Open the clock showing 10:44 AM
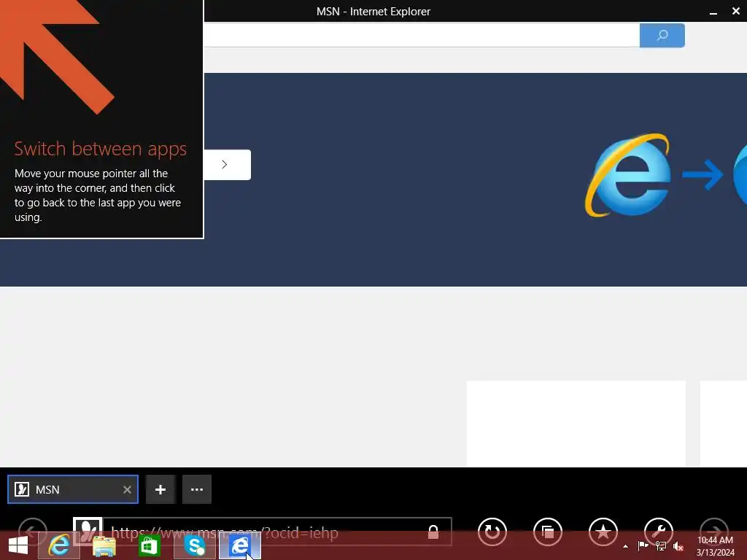747x560 pixels. 715,546
